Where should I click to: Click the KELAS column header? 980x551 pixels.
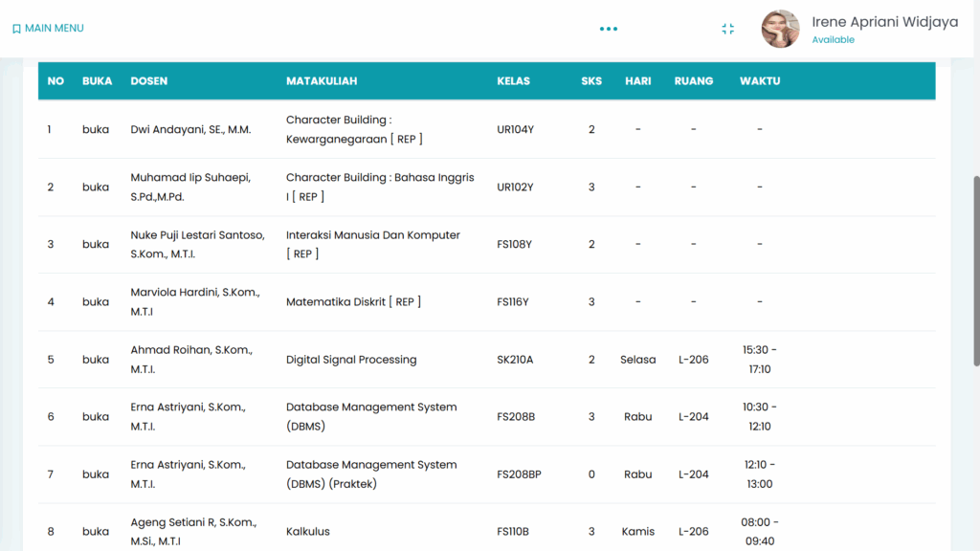tap(514, 81)
